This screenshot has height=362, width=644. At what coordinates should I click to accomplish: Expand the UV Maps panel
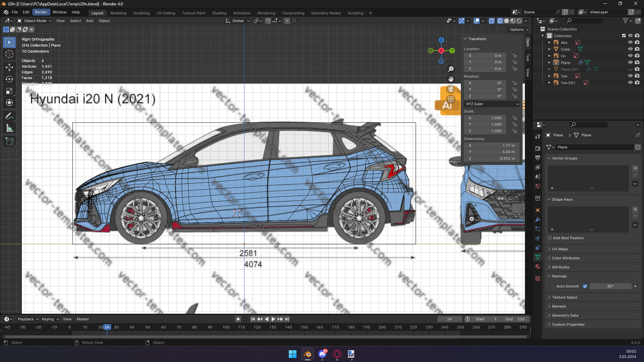click(560, 249)
